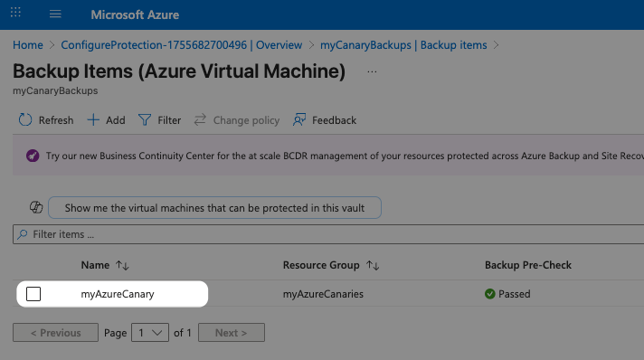Image resolution: width=644 pixels, height=360 pixels.
Task: Tick the myAzureCanary row checkbox
Action: coord(33,294)
